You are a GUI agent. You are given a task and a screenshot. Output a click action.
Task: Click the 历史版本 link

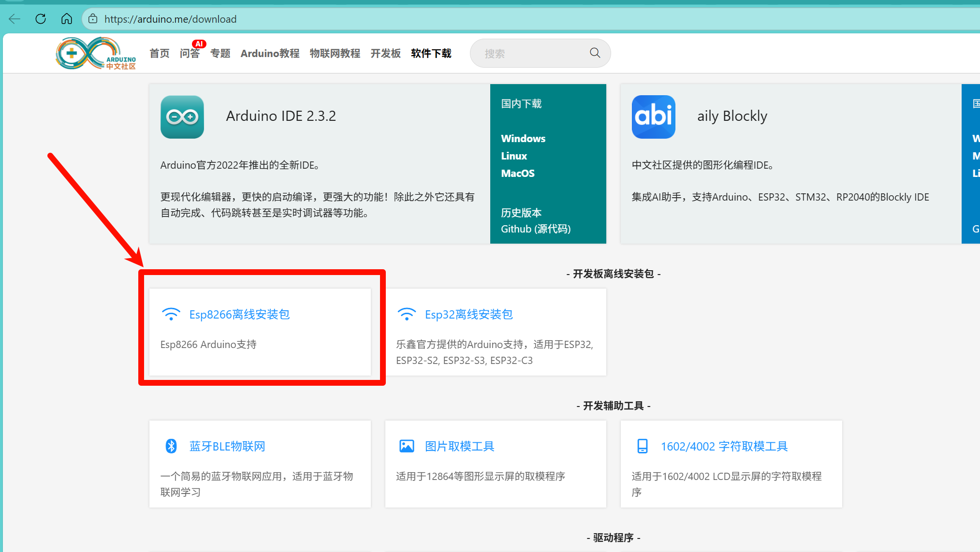[521, 213]
